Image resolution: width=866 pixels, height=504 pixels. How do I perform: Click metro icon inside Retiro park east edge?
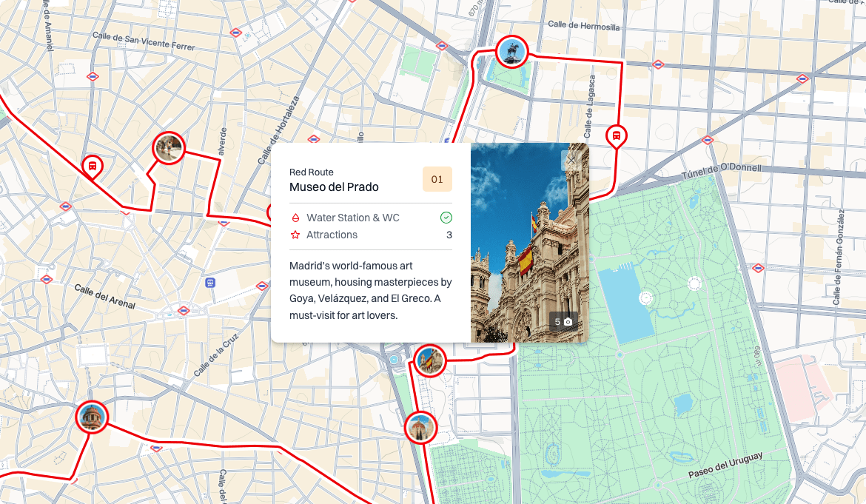(x=758, y=269)
